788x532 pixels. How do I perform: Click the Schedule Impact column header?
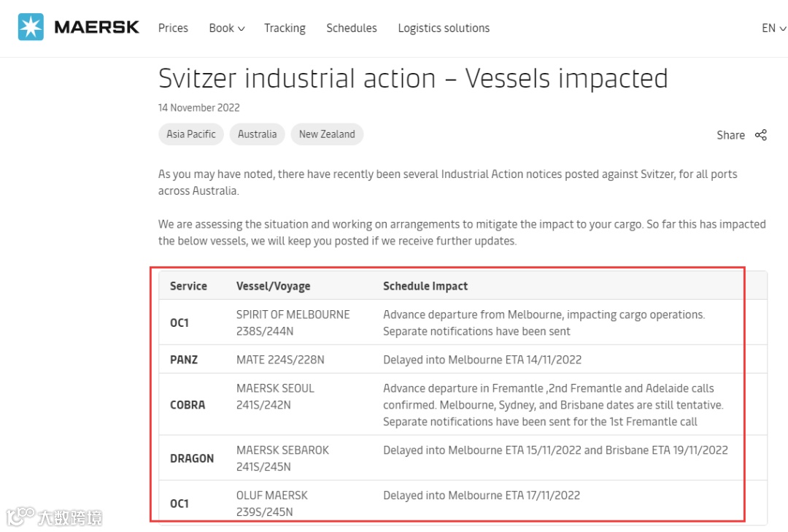click(x=425, y=286)
